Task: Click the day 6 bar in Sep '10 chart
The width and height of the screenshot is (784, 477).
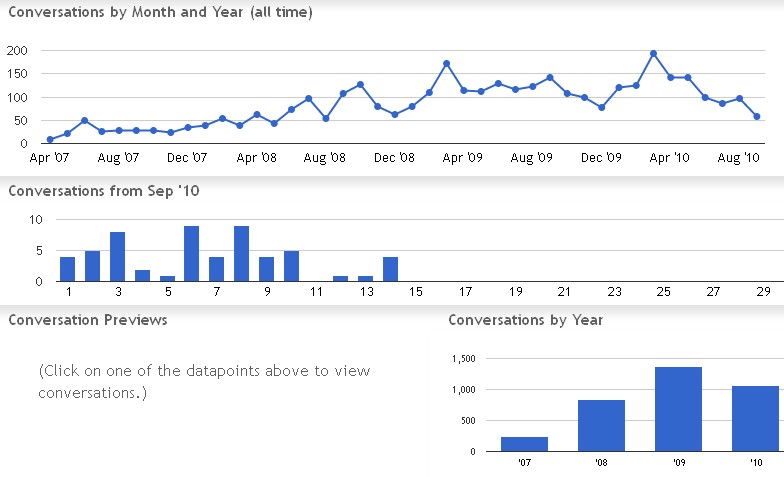Action: (x=192, y=254)
